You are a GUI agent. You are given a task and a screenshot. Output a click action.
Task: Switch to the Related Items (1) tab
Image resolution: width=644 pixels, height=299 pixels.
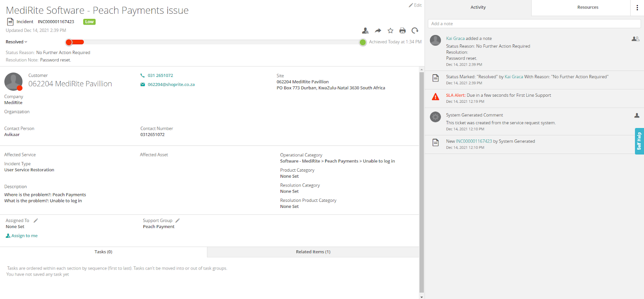point(313,252)
